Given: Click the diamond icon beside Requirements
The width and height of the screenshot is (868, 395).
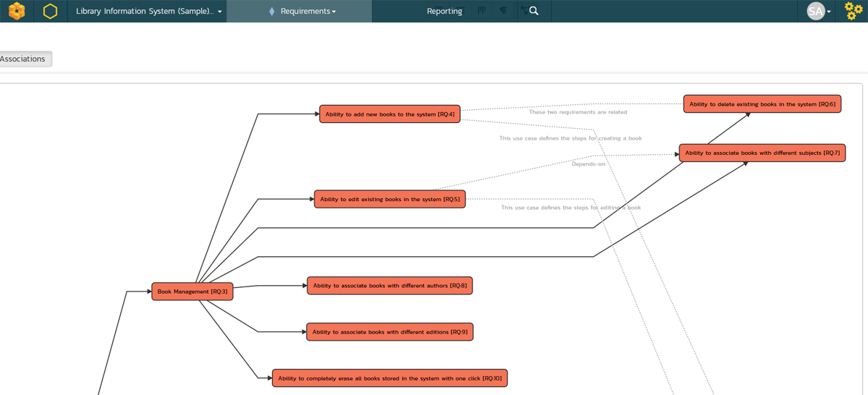Looking at the screenshot, I should pyautogui.click(x=271, y=12).
